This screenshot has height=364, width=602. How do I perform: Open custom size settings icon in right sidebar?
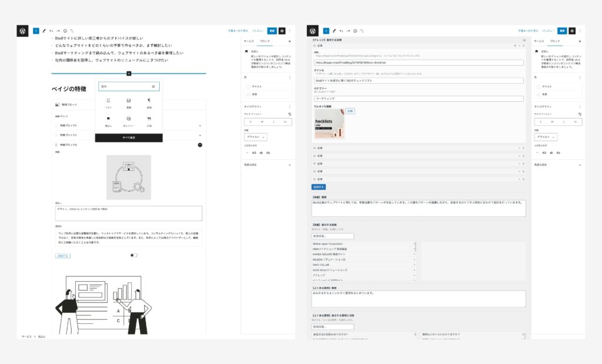[580, 114]
